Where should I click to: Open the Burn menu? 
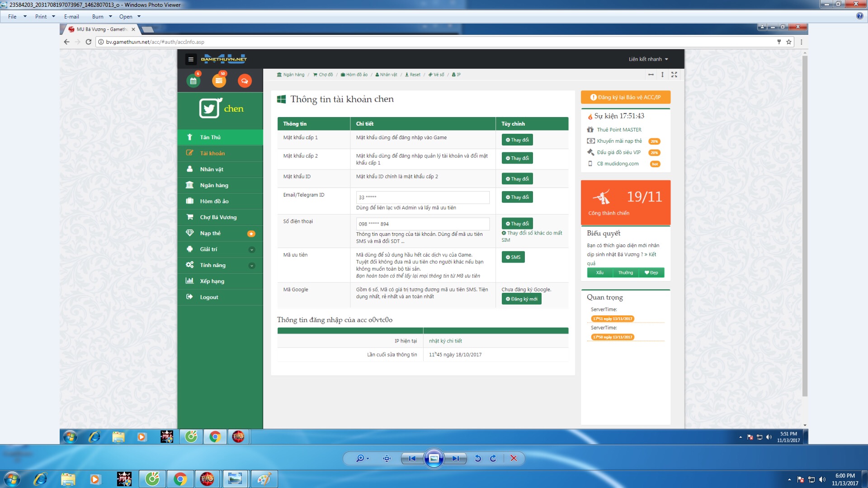98,17
